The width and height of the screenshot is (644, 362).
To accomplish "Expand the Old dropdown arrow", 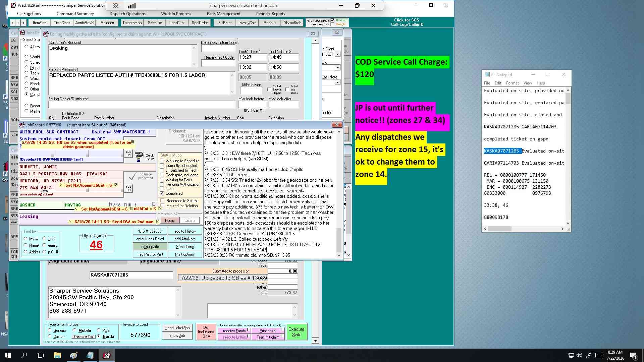I will click(337, 68).
